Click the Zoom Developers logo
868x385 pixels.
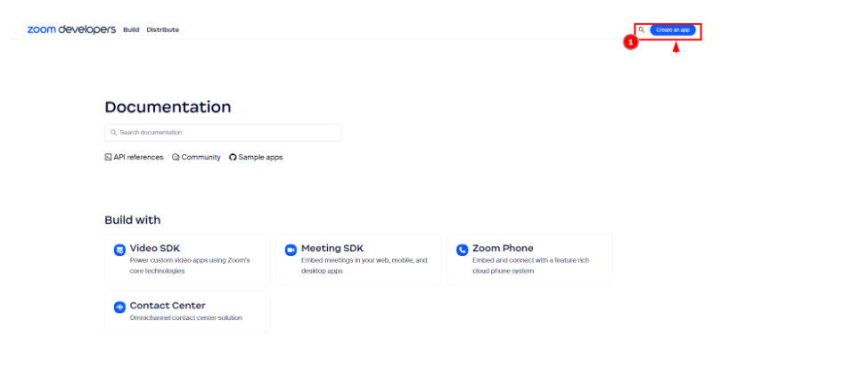(x=71, y=29)
